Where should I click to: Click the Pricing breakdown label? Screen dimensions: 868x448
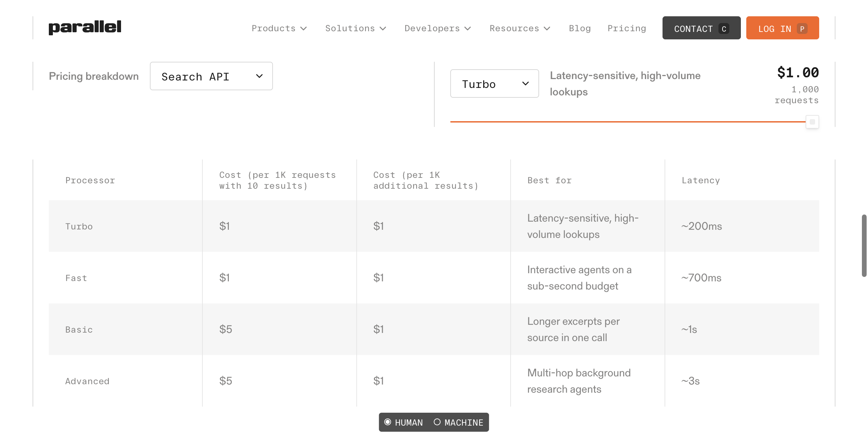[x=94, y=76]
